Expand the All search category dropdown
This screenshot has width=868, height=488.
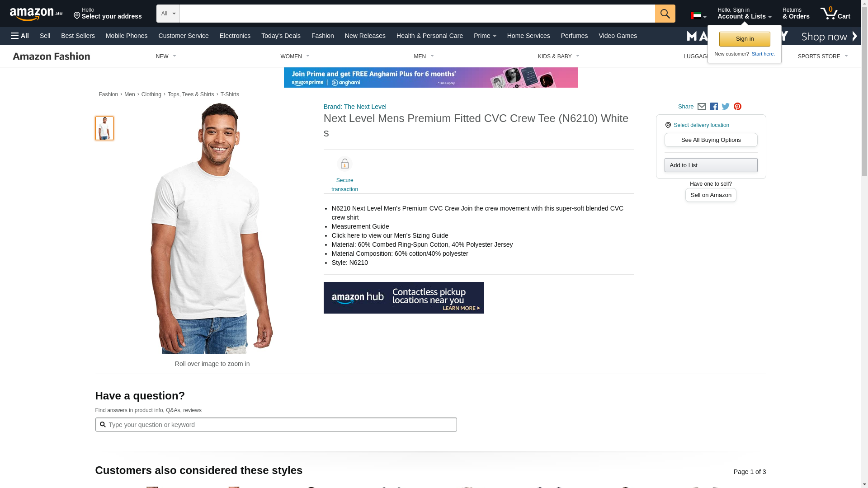point(168,14)
